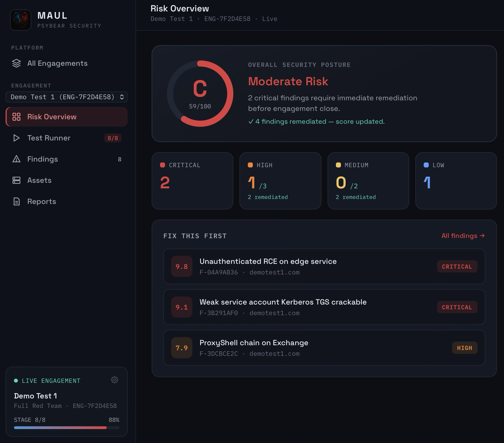The image size is (504, 443).
Task: Click the Moderate Risk heading
Action: (288, 81)
